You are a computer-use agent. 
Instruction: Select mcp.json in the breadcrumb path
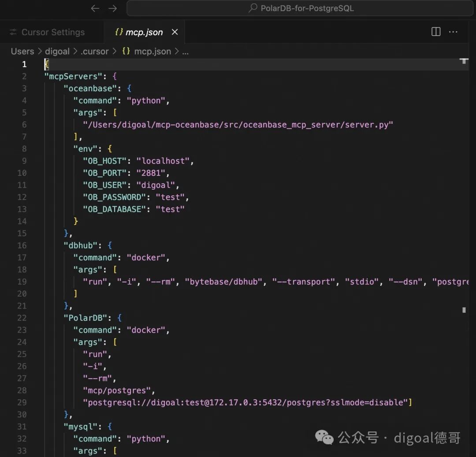coord(152,51)
